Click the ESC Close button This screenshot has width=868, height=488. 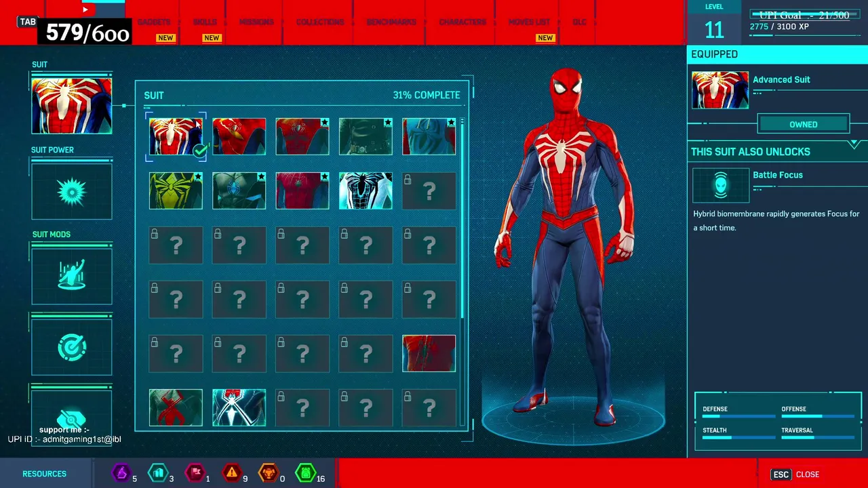click(795, 474)
